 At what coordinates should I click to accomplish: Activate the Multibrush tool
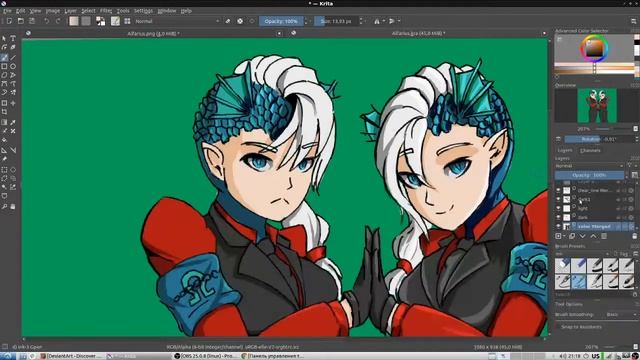click(x=13, y=93)
